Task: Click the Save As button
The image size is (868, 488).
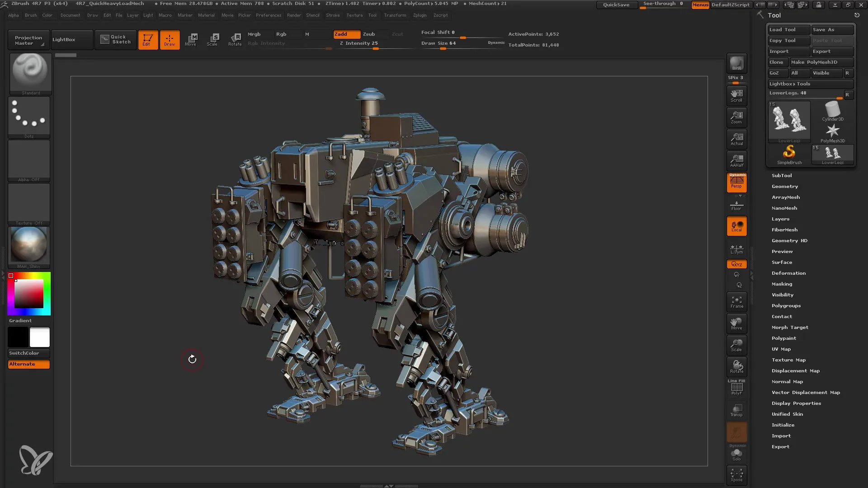Action: tap(830, 29)
